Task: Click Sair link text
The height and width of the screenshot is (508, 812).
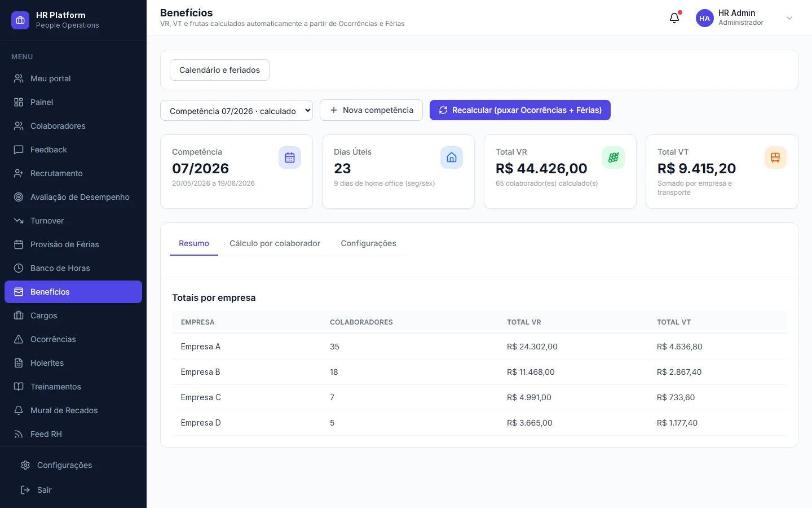Action: (45, 490)
